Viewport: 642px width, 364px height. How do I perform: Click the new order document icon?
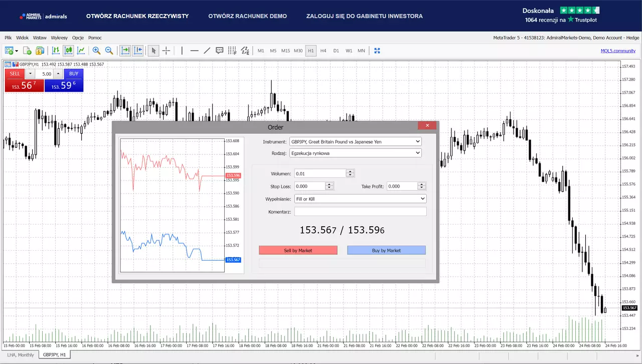pos(27,51)
